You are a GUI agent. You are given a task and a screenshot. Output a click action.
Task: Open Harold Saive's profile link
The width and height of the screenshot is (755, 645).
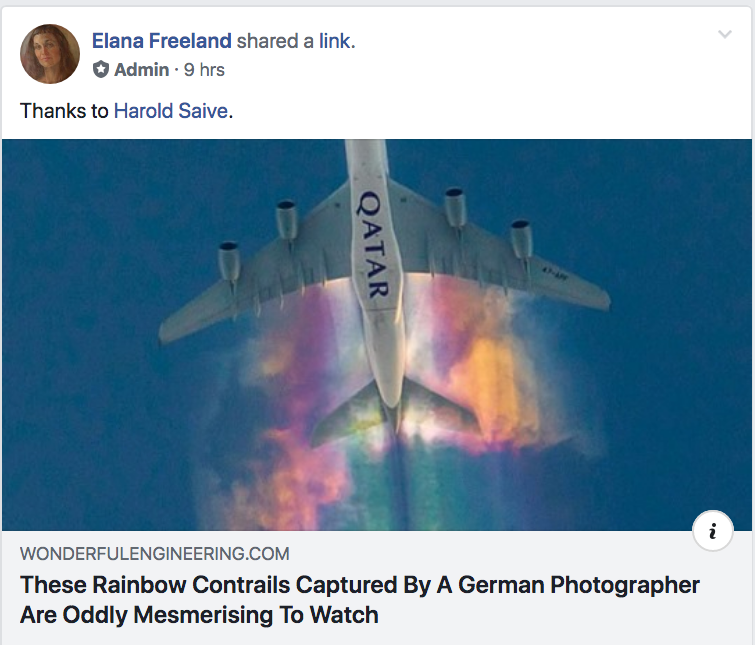point(171,111)
